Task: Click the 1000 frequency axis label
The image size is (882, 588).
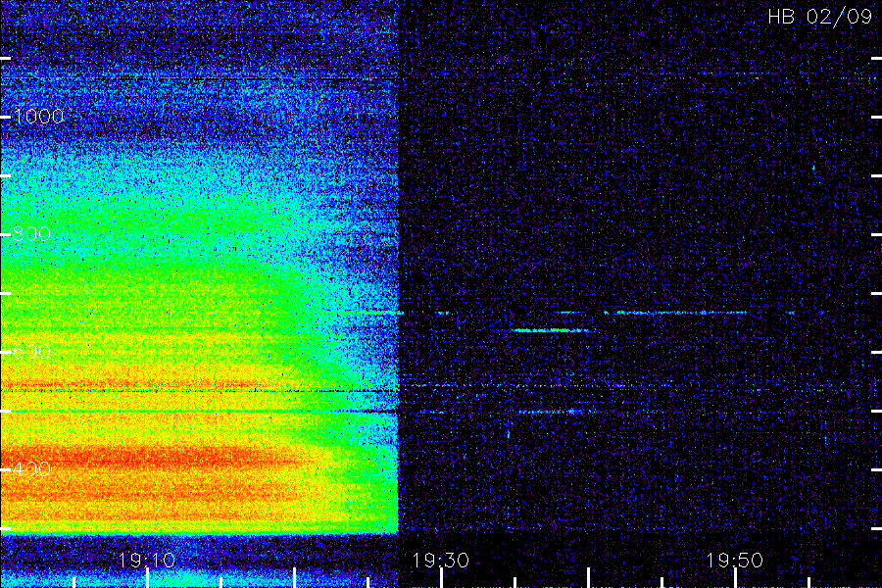Action: tap(39, 117)
